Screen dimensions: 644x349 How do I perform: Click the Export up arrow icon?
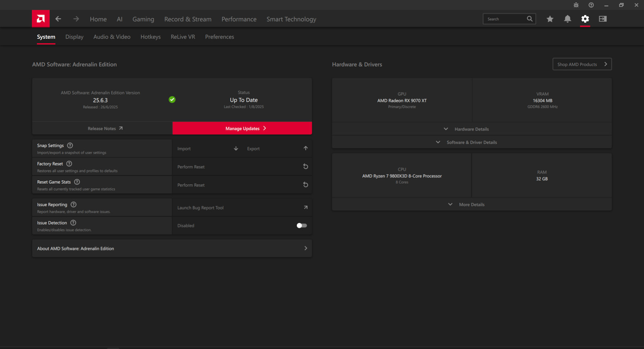(305, 148)
